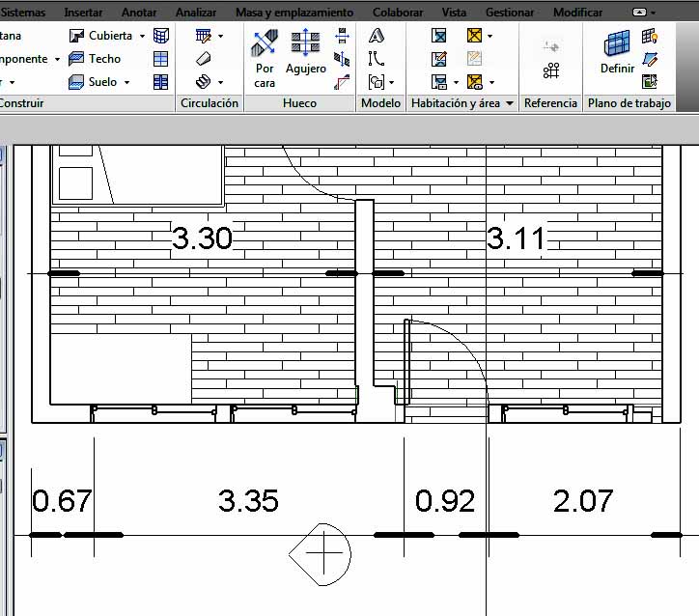Select the Model Line tool
699x616 pixels.
click(377, 59)
